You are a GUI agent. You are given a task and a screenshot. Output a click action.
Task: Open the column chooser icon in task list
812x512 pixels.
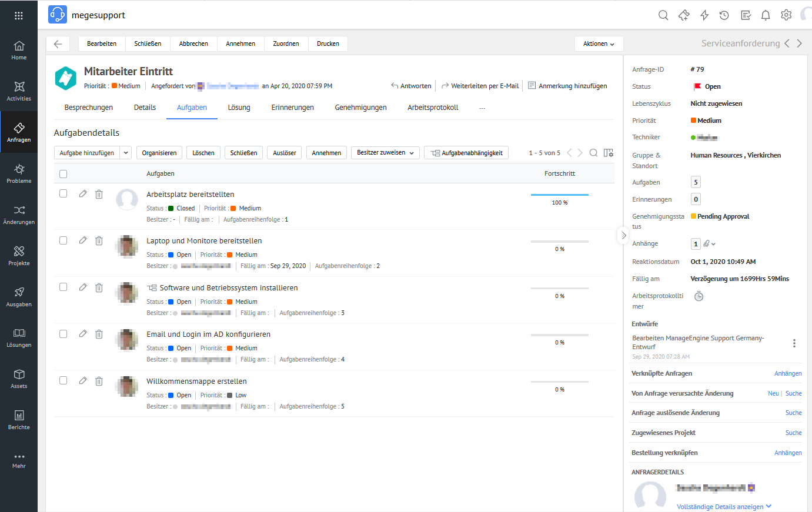[609, 153]
